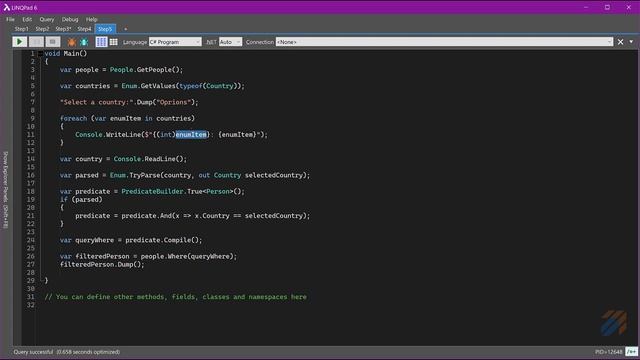The width and height of the screenshot is (640, 360).
Task: Open the Language dropdown showing C# Program
Action: point(175,42)
